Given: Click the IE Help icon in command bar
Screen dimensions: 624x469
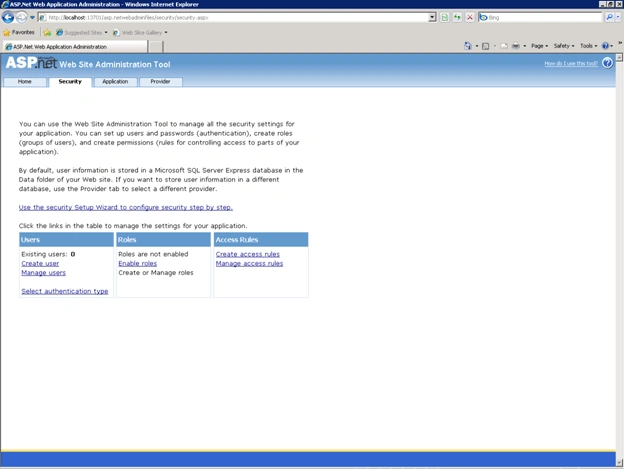Looking at the screenshot, I should tap(605, 46).
